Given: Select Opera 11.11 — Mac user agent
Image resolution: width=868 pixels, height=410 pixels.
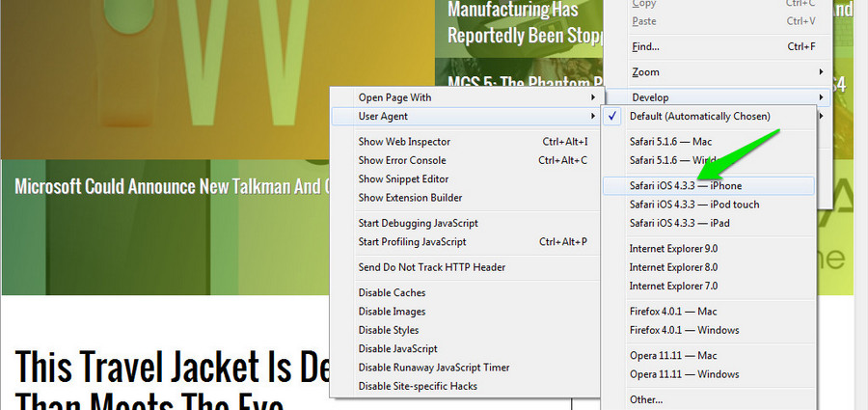Looking at the screenshot, I should click(709, 356).
